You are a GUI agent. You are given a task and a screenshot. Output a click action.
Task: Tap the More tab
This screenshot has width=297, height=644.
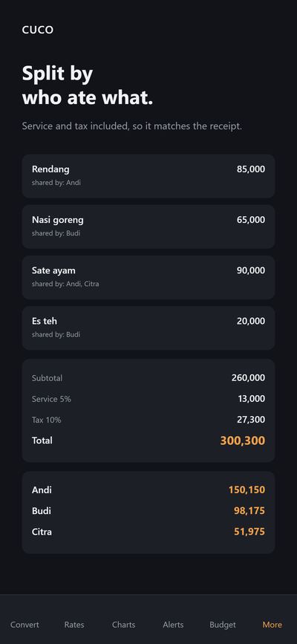(272, 625)
